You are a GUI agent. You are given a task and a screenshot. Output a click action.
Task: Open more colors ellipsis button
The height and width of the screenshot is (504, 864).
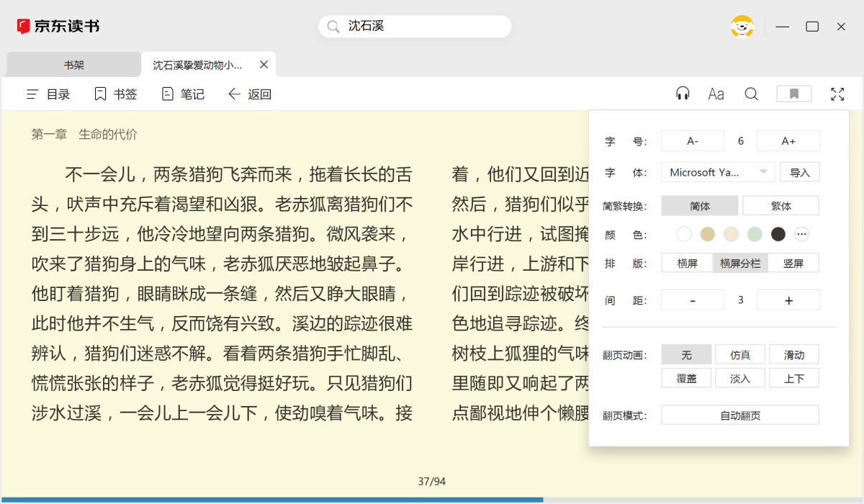[801, 234]
